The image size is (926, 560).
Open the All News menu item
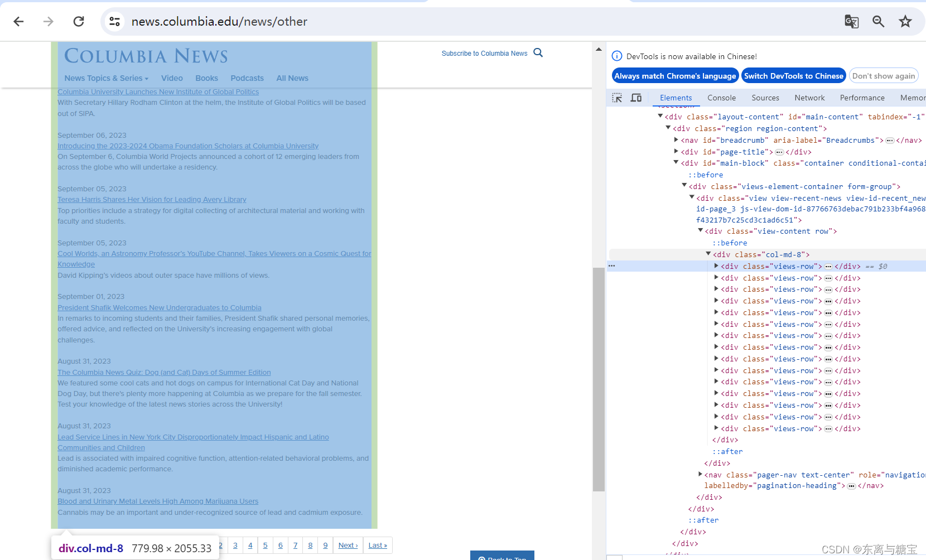click(292, 78)
